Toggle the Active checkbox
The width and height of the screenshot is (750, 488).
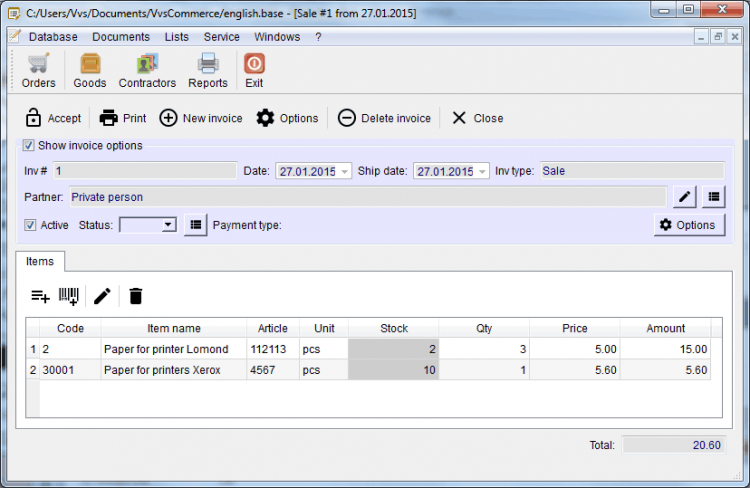(30, 225)
